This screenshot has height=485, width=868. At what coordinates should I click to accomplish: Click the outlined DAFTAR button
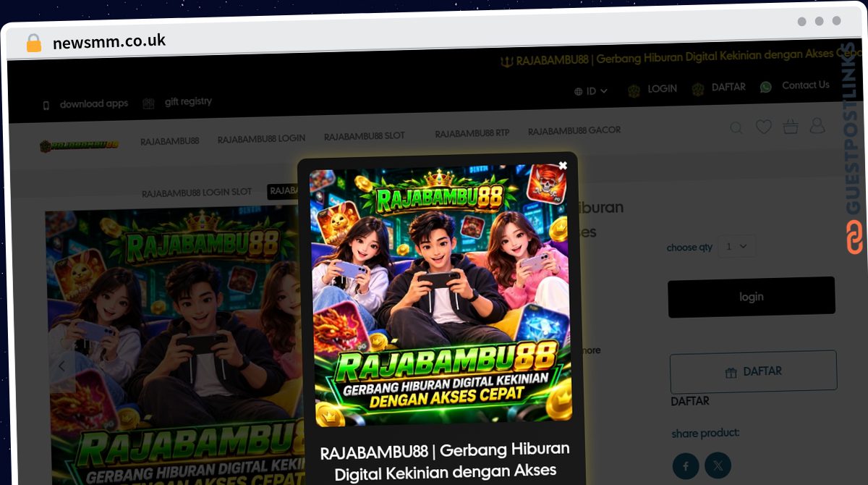(x=753, y=372)
